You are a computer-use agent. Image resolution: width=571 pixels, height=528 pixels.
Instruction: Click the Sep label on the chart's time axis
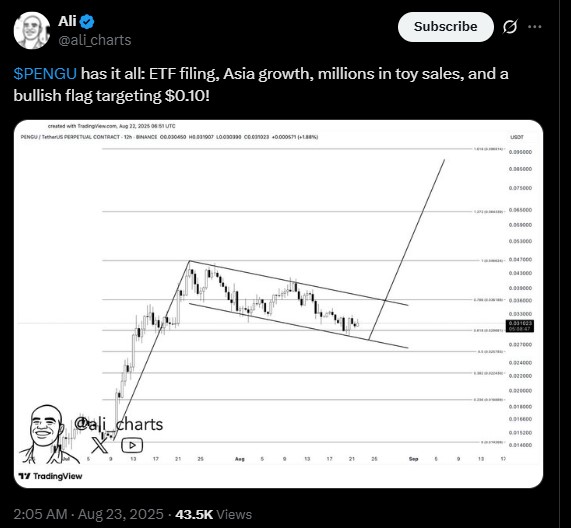coord(413,459)
